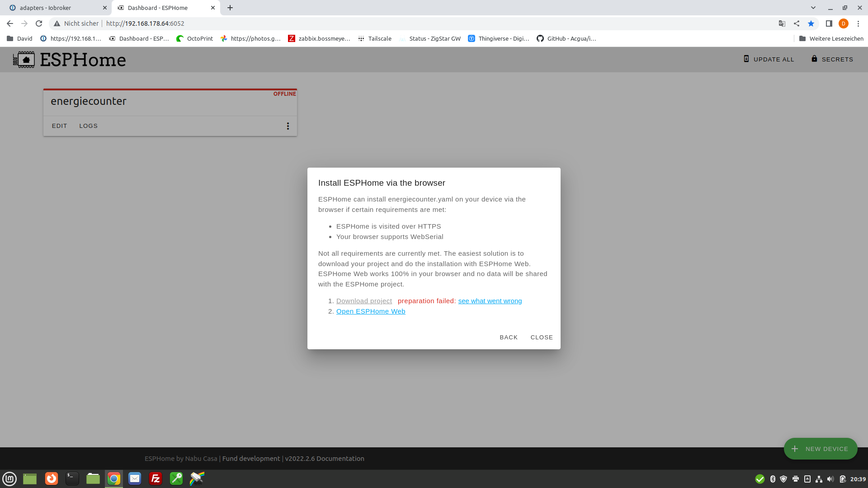Close the 'adapters - iobroker' tab
Screen dimensions: 868x488
coord(105,8)
